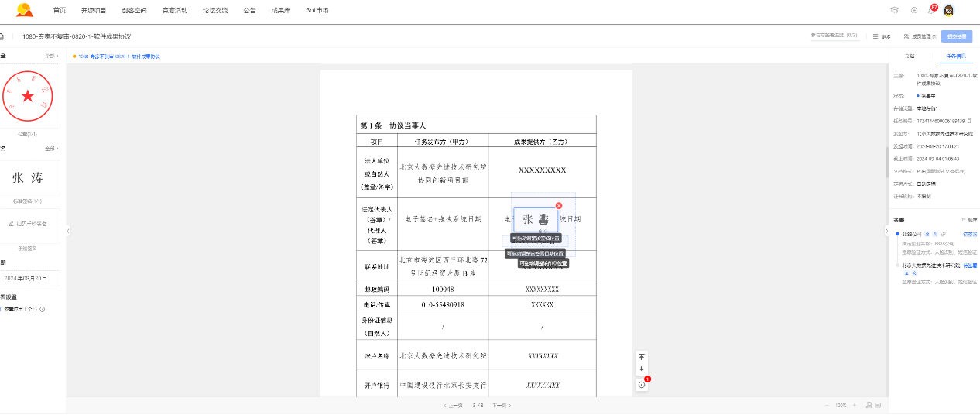
Task: Select the red official seal stamp thumbnail
Action: point(28,96)
